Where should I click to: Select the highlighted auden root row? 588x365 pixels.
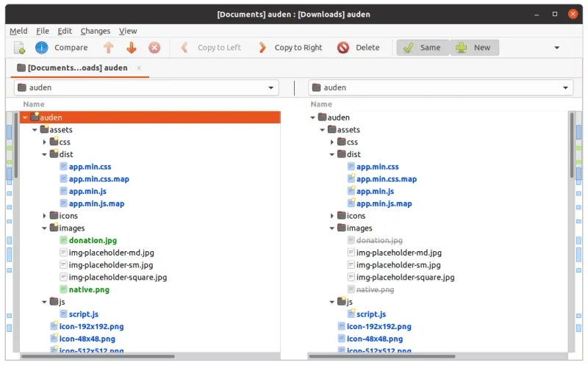click(x=150, y=118)
